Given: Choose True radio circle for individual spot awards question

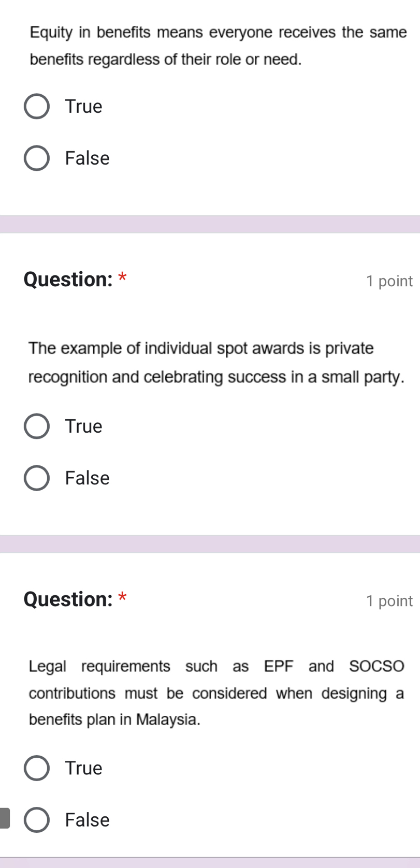Looking at the screenshot, I should pyautogui.click(x=37, y=426).
